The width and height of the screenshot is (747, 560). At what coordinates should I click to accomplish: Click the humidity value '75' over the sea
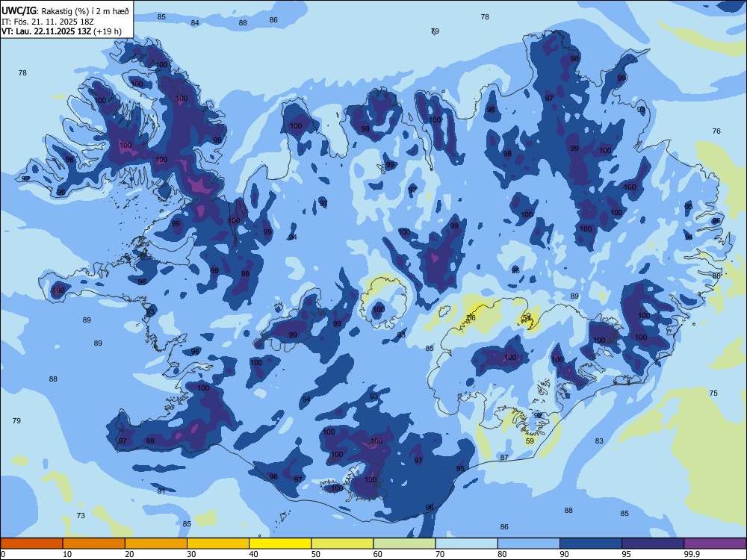coord(713,393)
